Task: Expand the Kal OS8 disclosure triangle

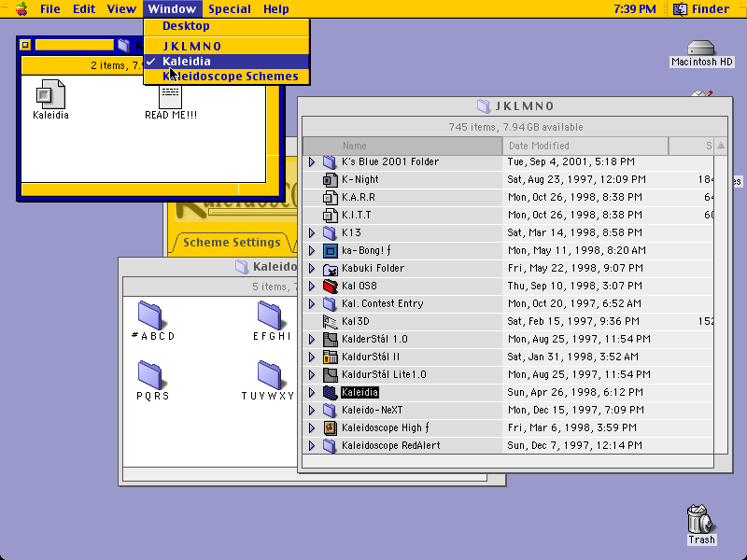Action: (312, 287)
